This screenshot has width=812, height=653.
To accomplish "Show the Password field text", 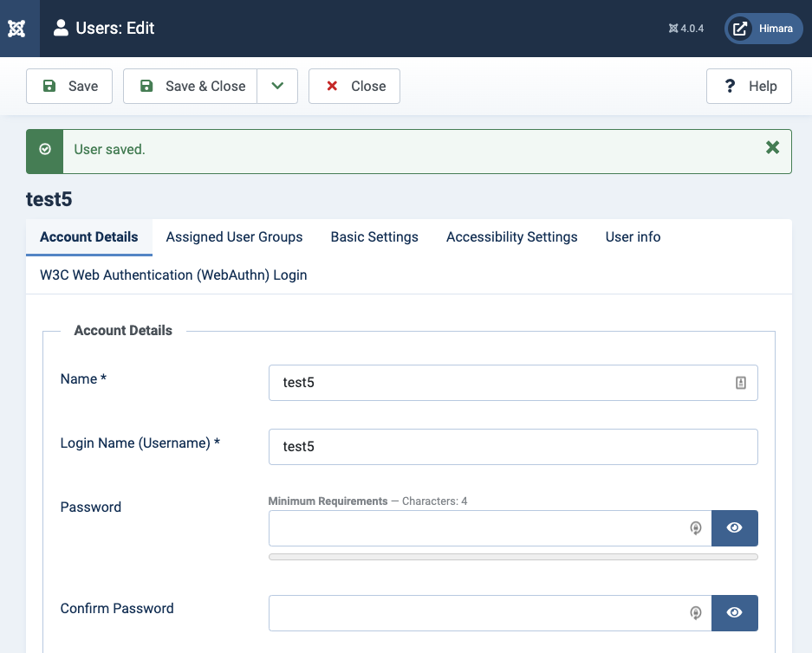I will pyautogui.click(x=734, y=528).
